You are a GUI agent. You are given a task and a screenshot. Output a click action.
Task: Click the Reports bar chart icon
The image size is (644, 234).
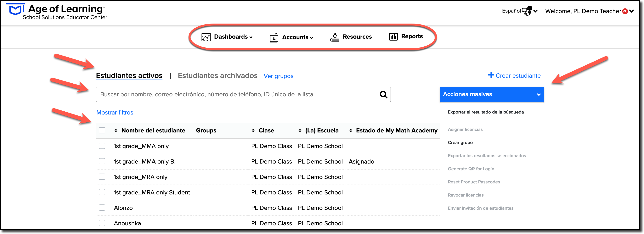pyautogui.click(x=393, y=36)
